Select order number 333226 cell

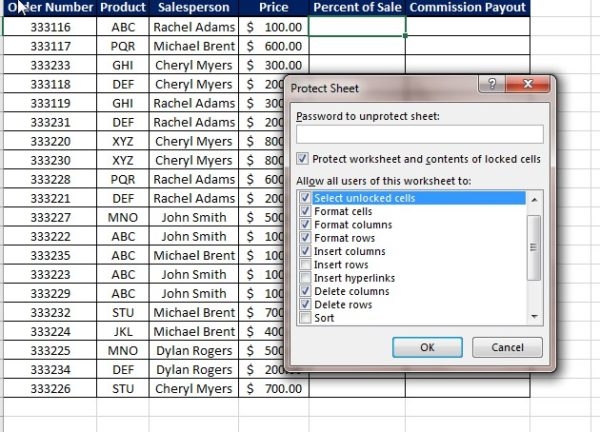pos(50,388)
